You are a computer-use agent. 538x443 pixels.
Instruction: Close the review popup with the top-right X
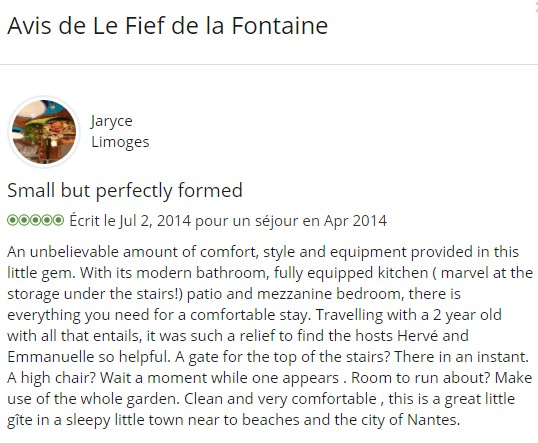536,5
